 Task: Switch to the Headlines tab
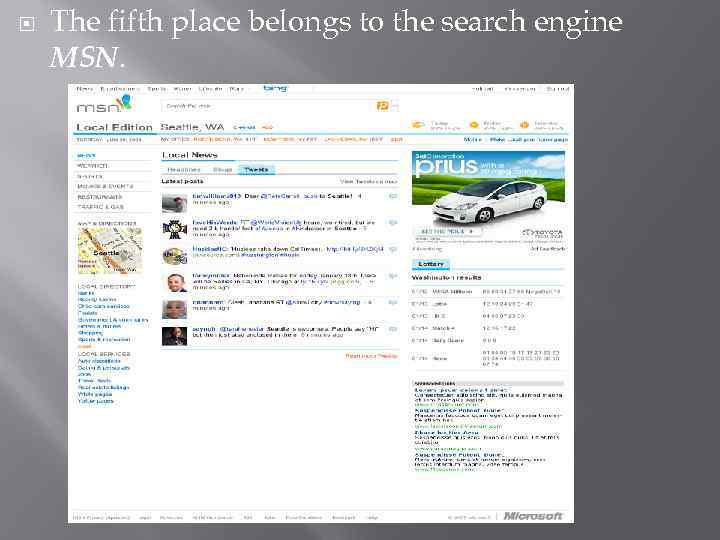(x=184, y=169)
